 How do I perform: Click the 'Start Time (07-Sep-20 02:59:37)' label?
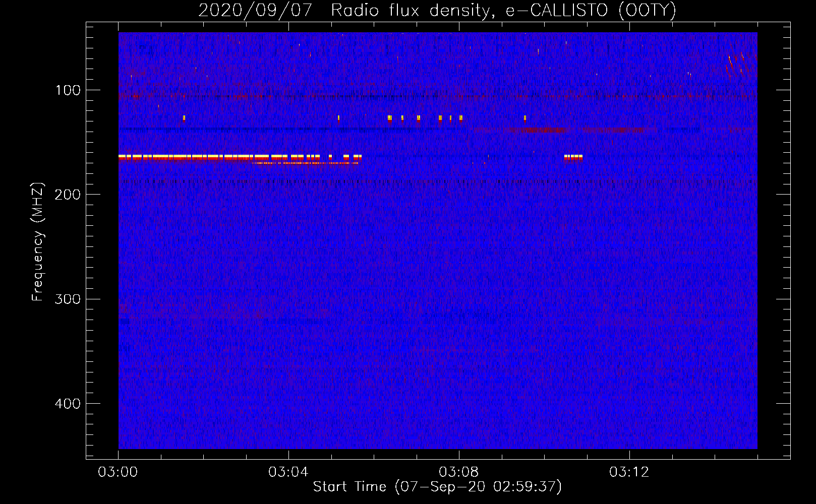pyautogui.click(x=437, y=487)
